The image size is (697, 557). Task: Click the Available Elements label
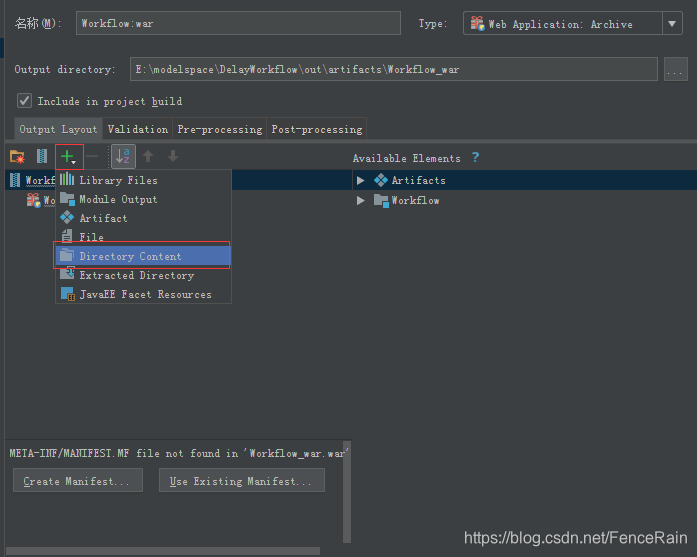pos(406,158)
